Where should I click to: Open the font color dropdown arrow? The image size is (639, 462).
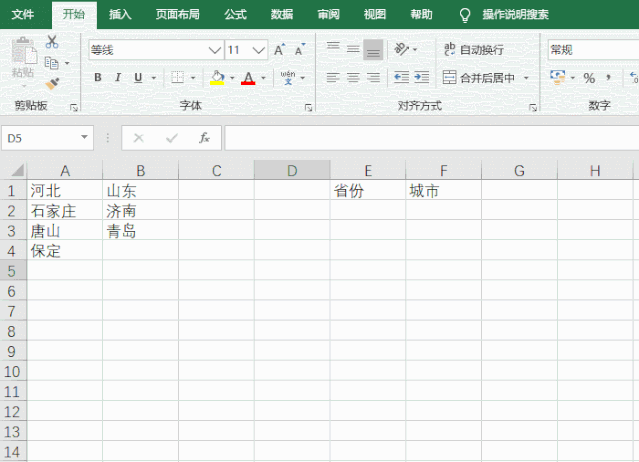pyautogui.click(x=263, y=77)
